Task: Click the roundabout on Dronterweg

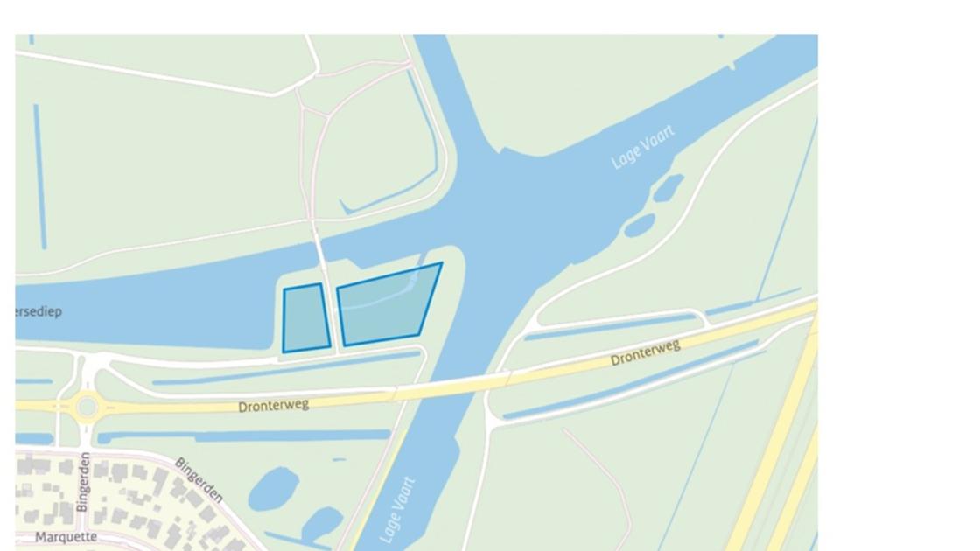Action: tap(87, 408)
